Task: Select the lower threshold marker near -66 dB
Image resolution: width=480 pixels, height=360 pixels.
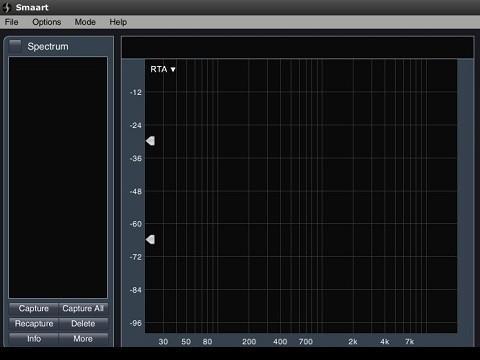Action: coord(150,239)
